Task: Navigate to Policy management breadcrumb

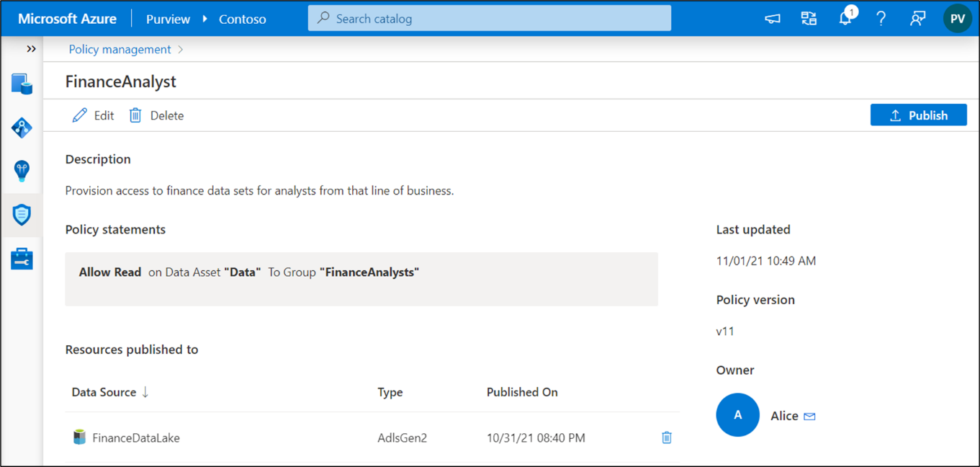Action: (x=119, y=49)
